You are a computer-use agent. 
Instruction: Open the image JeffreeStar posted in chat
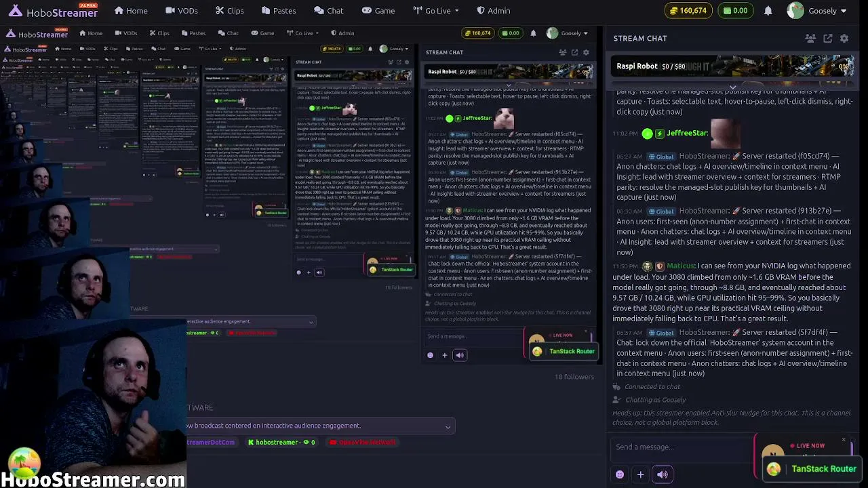(726, 134)
